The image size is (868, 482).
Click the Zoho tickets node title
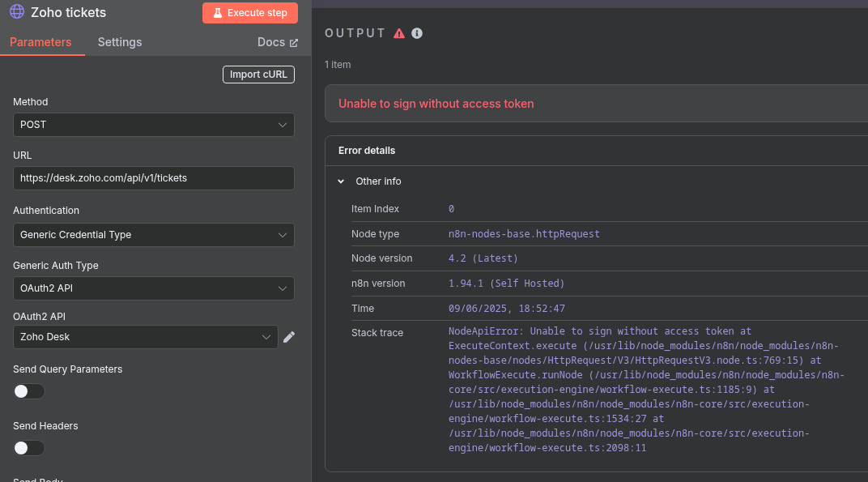(x=68, y=12)
